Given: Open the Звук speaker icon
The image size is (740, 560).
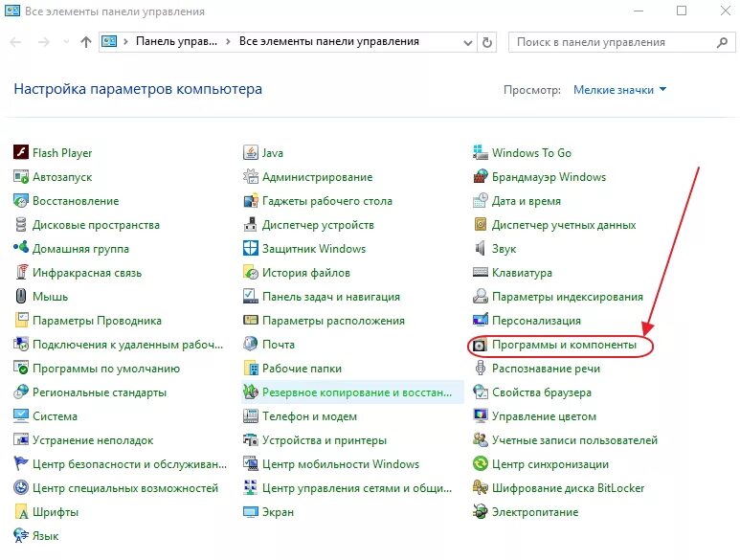Looking at the screenshot, I should [481, 249].
